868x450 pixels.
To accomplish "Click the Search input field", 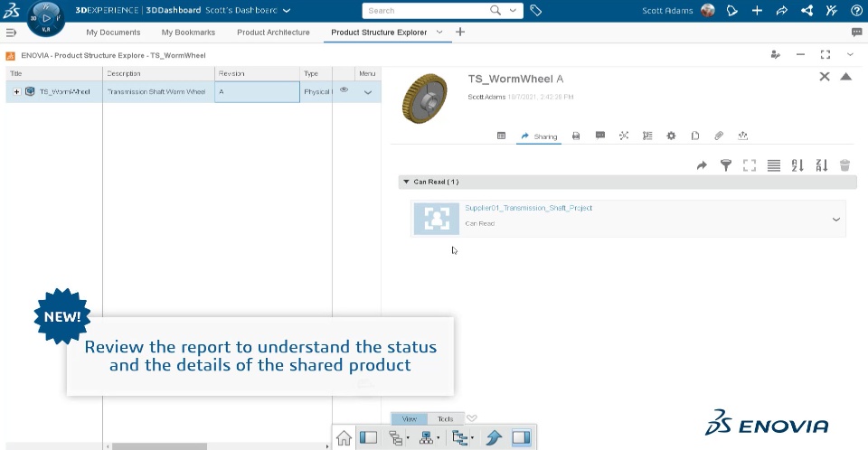I will click(425, 11).
